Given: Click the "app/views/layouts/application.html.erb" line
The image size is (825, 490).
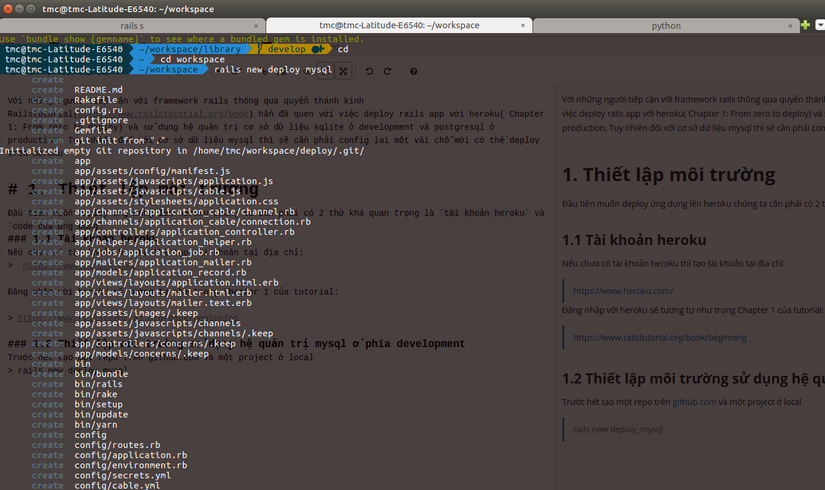Looking at the screenshot, I should point(176,283).
